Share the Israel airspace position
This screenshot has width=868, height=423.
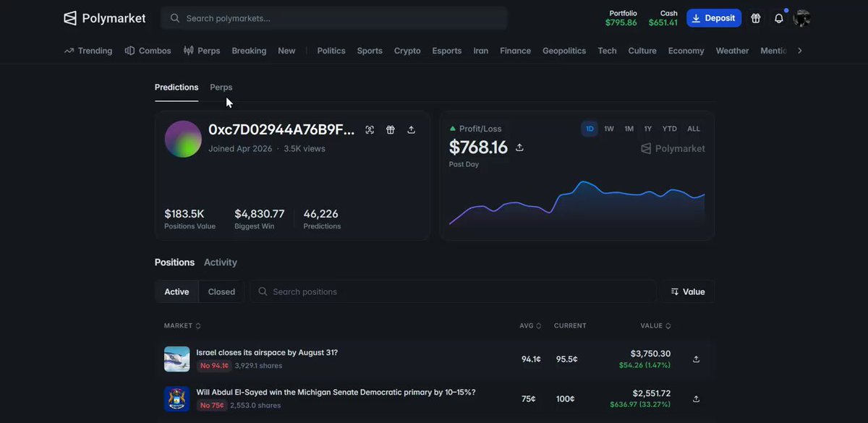696,359
